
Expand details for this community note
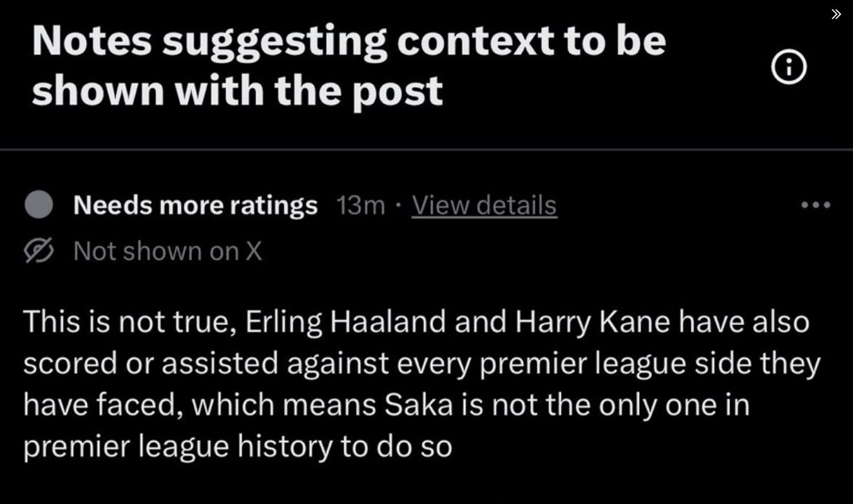tap(484, 205)
